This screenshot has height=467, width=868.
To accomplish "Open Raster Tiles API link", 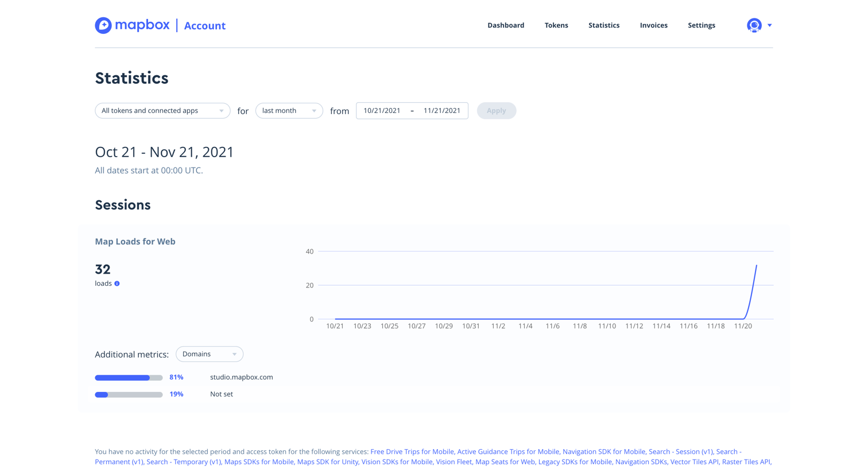I will (746, 462).
